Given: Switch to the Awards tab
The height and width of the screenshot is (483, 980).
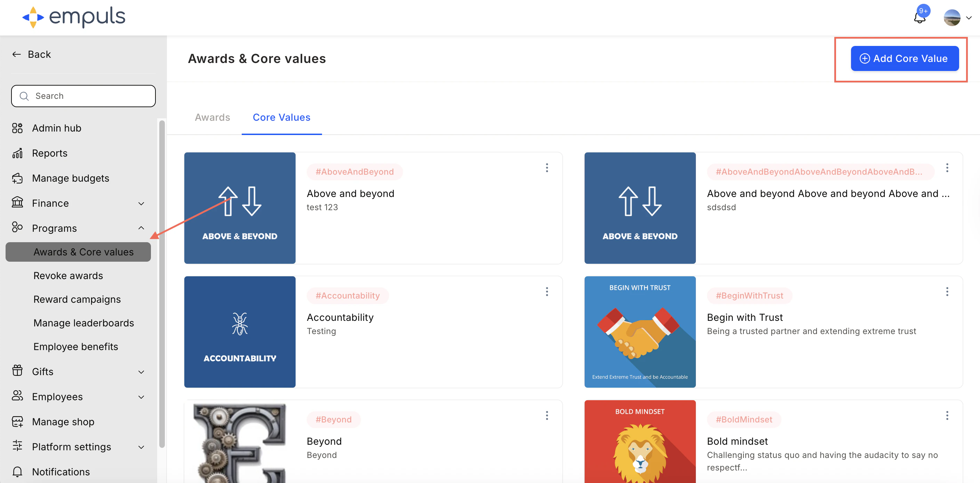Looking at the screenshot, I should tap(212, 117).
